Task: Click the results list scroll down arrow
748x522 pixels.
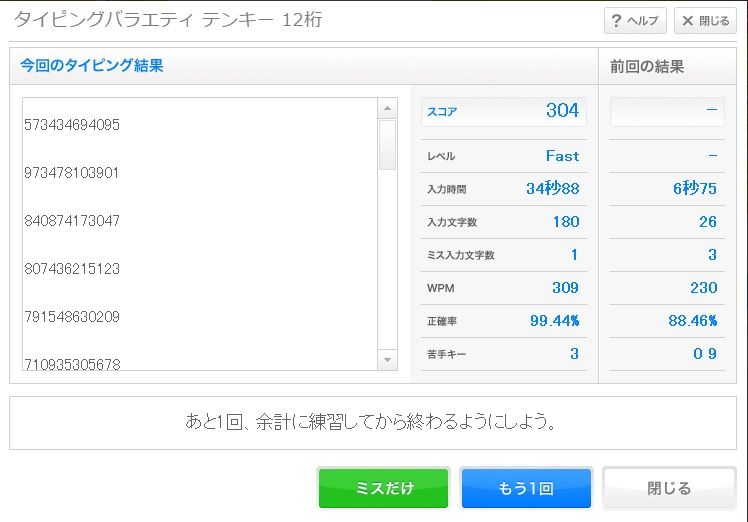Action: click(x=387, y=360)
